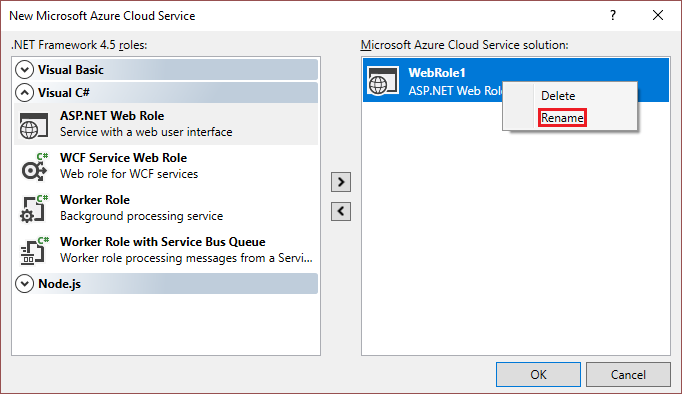Click the ASP.NET Web Role globe icon
The image size is (682, 394).
[x=34, y=126]
